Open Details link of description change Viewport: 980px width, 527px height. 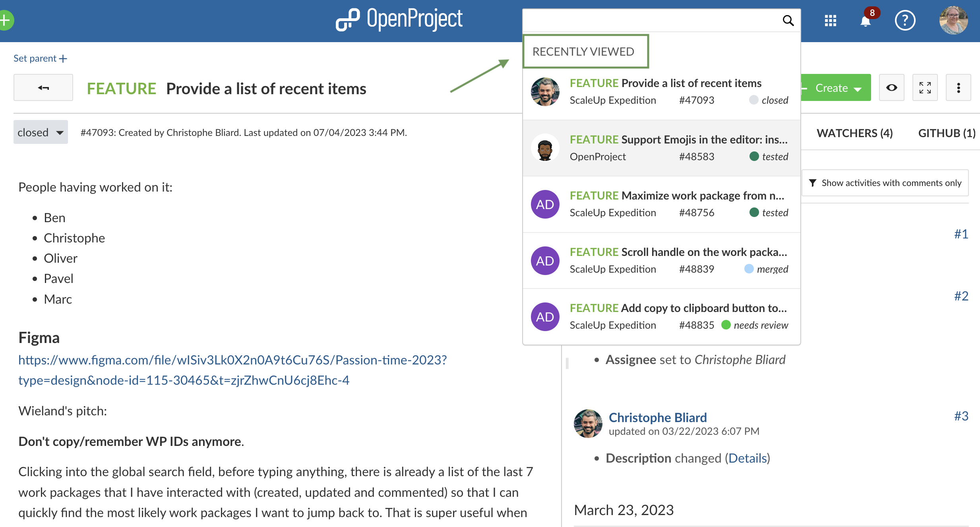point(748,458)
